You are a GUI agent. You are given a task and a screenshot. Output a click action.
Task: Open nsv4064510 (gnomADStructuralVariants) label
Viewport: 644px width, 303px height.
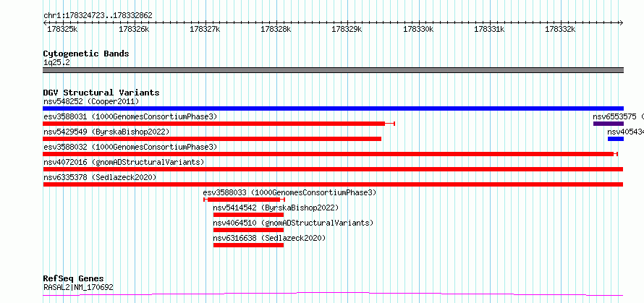pos(293,223)
